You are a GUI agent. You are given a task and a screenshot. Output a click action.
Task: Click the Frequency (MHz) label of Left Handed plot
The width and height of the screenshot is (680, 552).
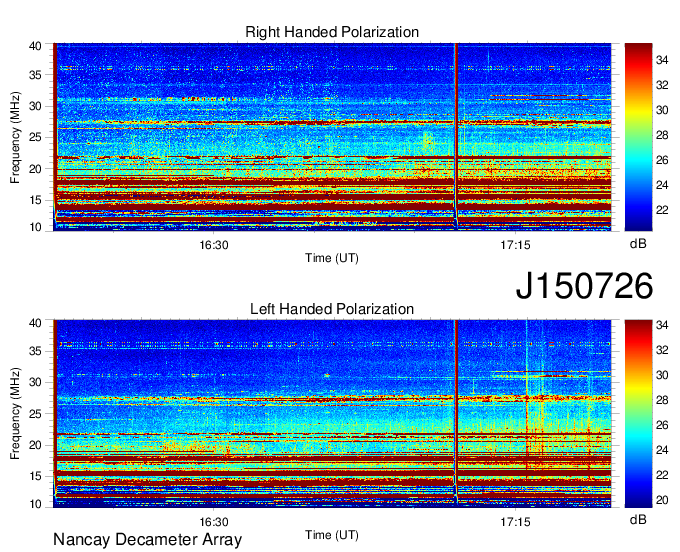pos(15,414)
